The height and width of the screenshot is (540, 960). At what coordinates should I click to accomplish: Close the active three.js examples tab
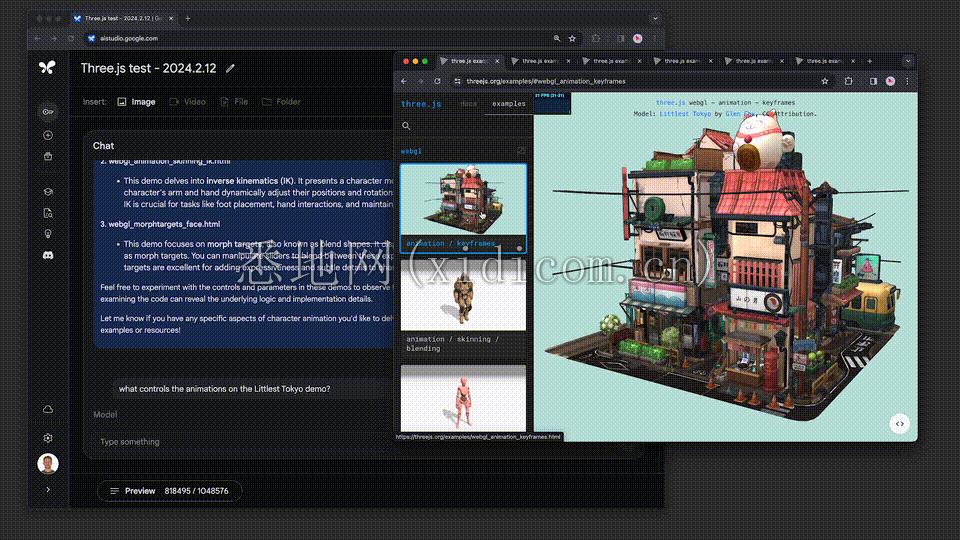[497, 61]
